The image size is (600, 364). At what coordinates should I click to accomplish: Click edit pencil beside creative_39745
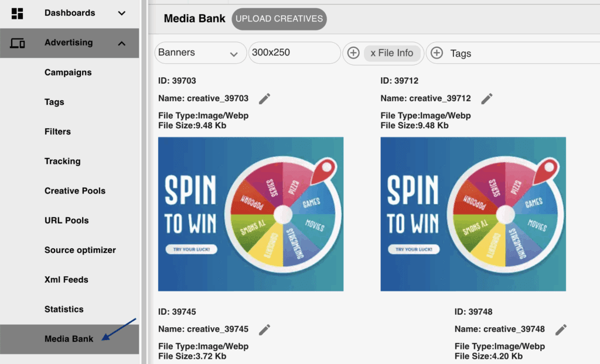click(x=265, y=329)
